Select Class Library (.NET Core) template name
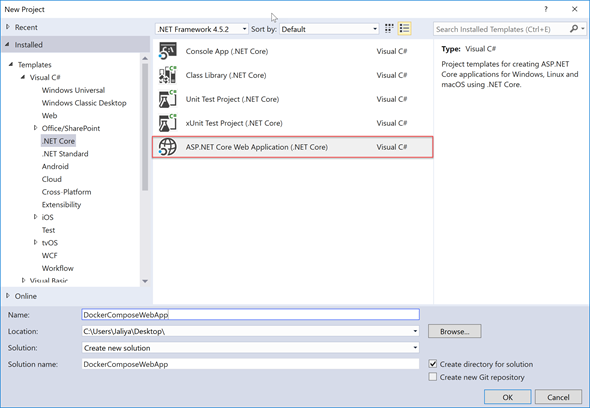Viewport: 590px width, 408px height. tap(226, 75)
